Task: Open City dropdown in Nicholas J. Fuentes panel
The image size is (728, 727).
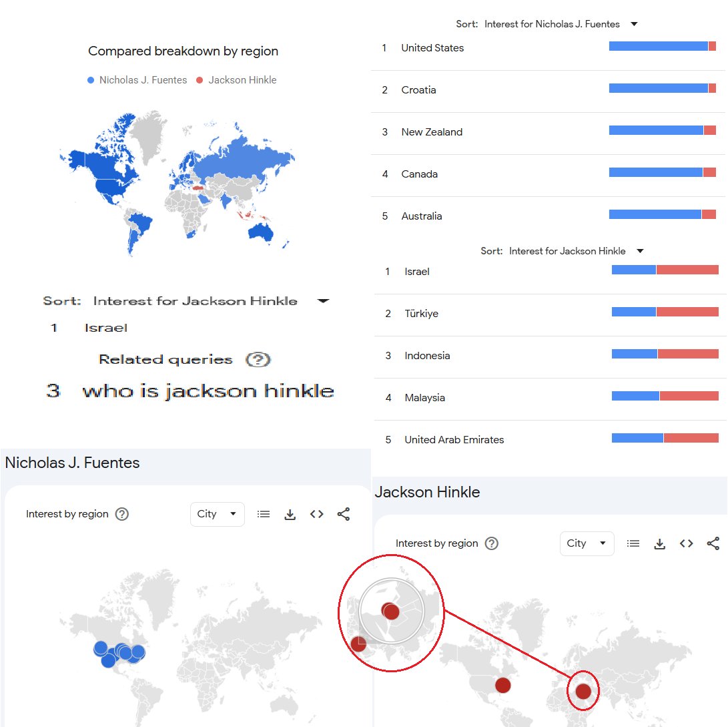Action: pos(218,514)
